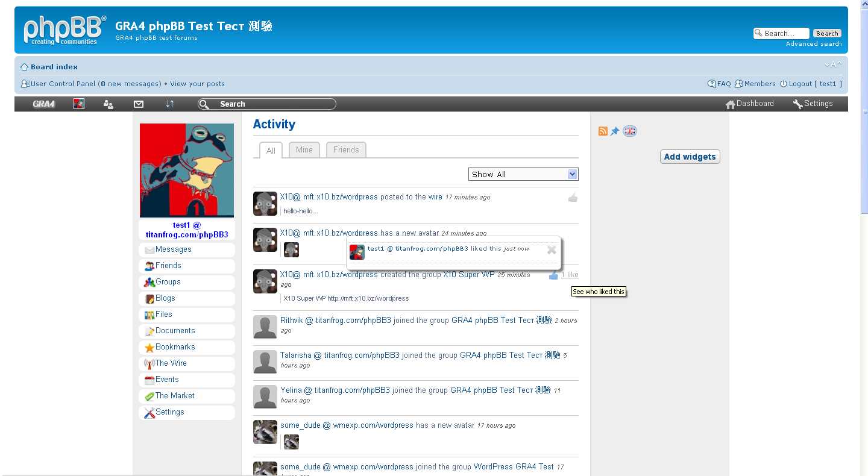
Task: Click the test1 profile avatar thumbnail
Action: pos(186,171)
